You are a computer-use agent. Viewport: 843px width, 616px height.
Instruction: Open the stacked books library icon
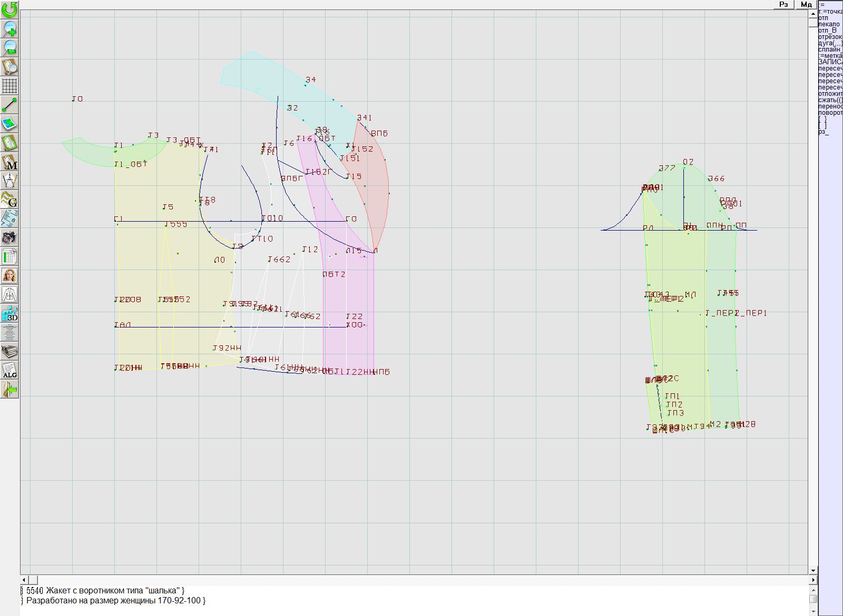point(9,351)
